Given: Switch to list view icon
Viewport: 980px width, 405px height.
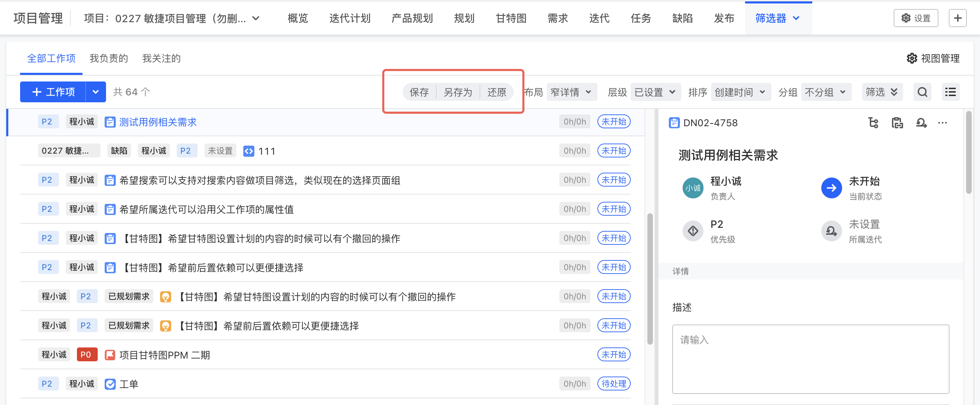Looking at the screenshot, I should (950, 92).
